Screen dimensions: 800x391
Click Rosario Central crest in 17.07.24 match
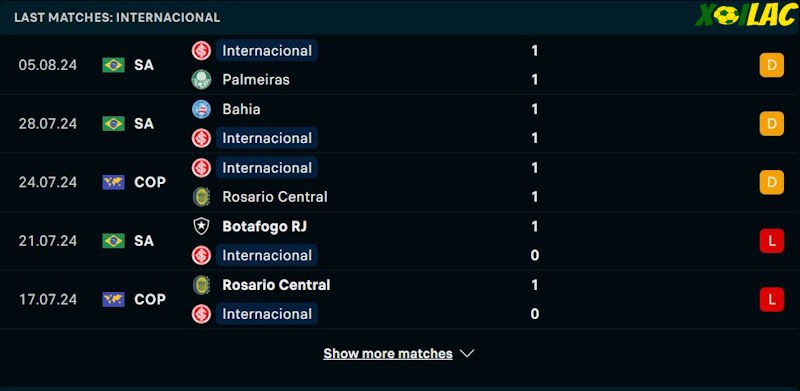click(202, 285)
